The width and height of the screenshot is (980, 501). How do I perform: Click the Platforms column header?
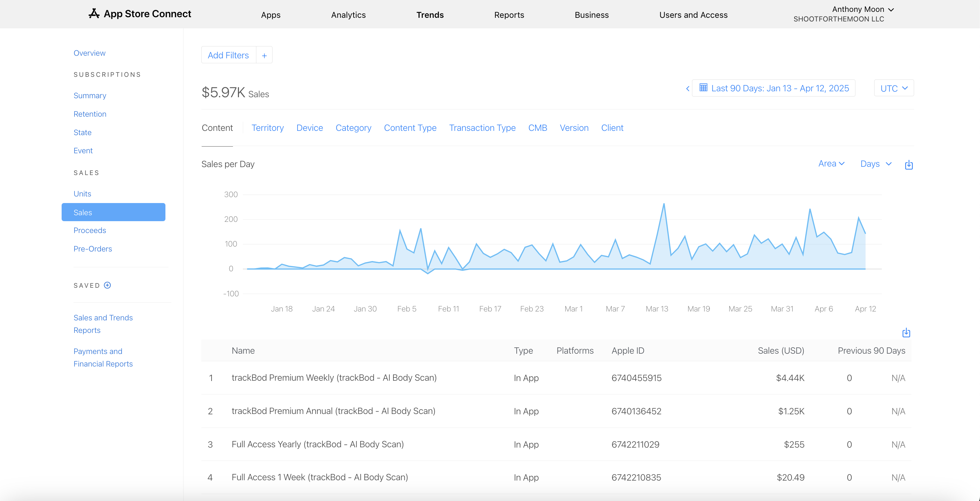point(575,351)
